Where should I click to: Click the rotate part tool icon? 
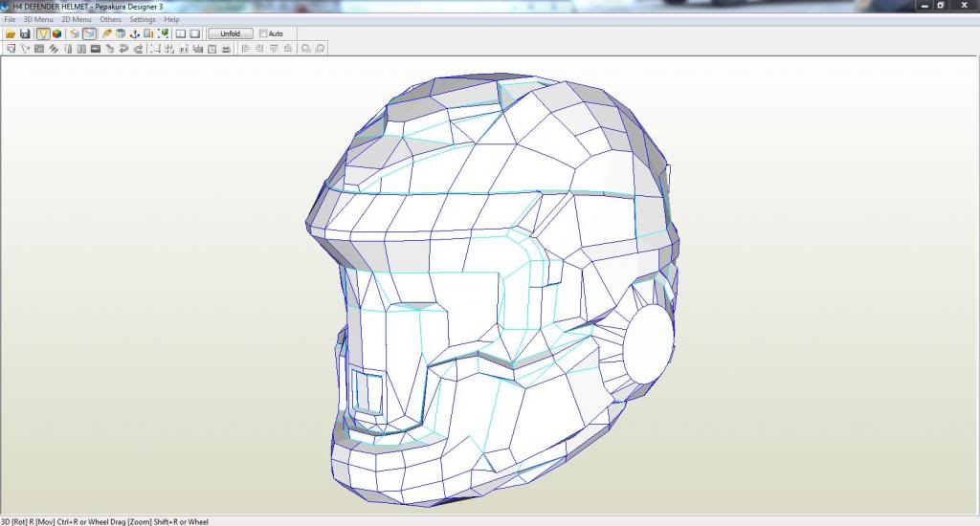coord(25,49)
